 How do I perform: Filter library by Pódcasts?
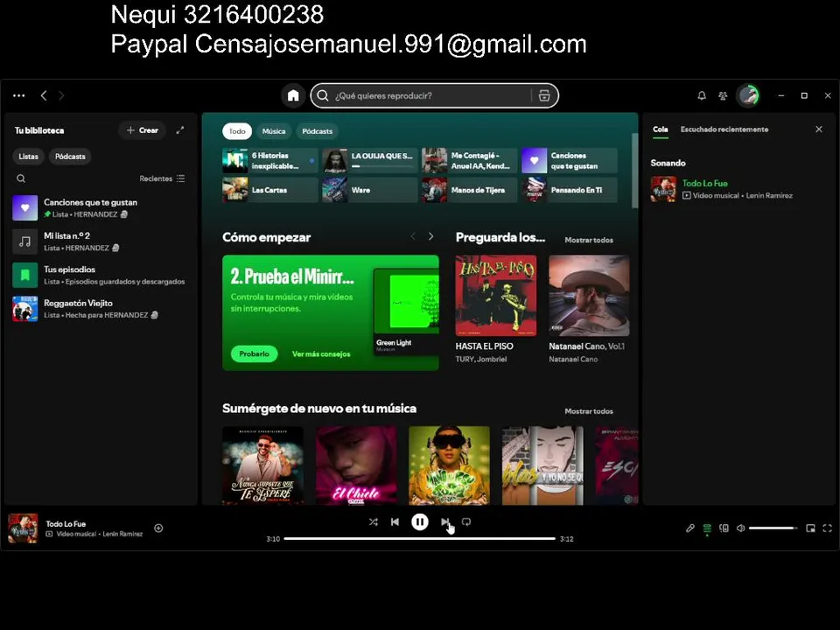[70, 157]
